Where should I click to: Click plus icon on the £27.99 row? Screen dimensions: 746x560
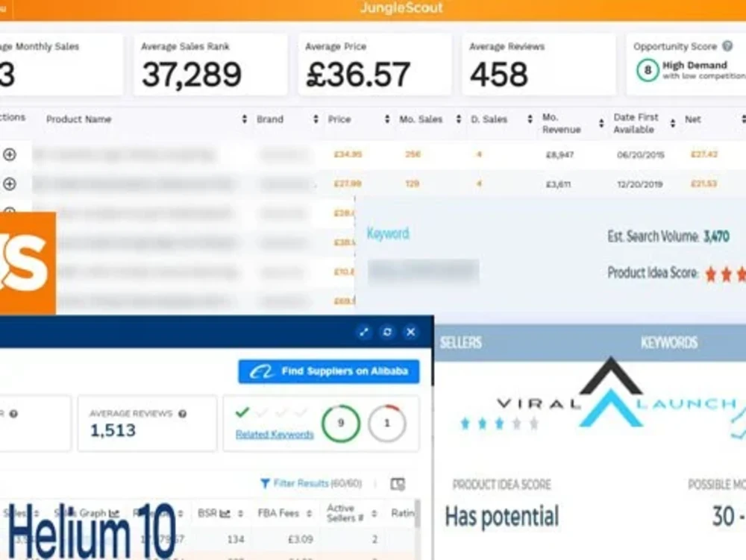point(10,184)
